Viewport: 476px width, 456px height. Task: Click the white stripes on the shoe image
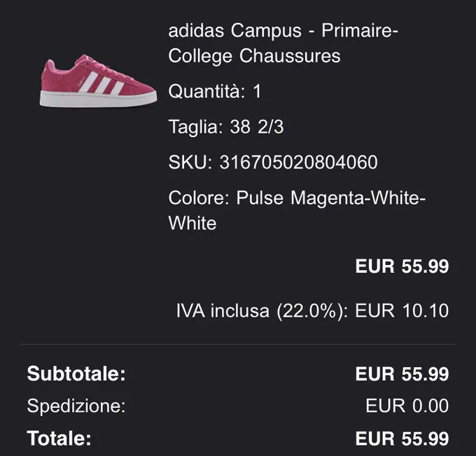tap(101, 84)
